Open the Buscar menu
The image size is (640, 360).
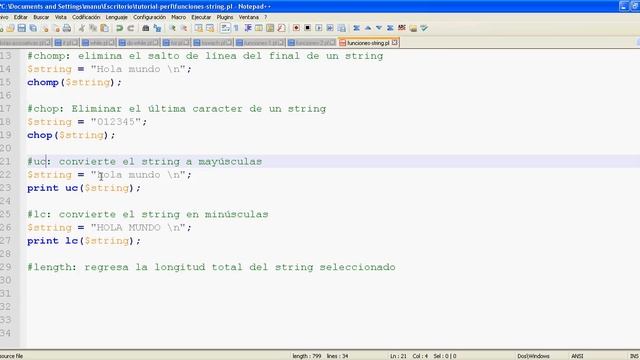click(x=41, y=17)
